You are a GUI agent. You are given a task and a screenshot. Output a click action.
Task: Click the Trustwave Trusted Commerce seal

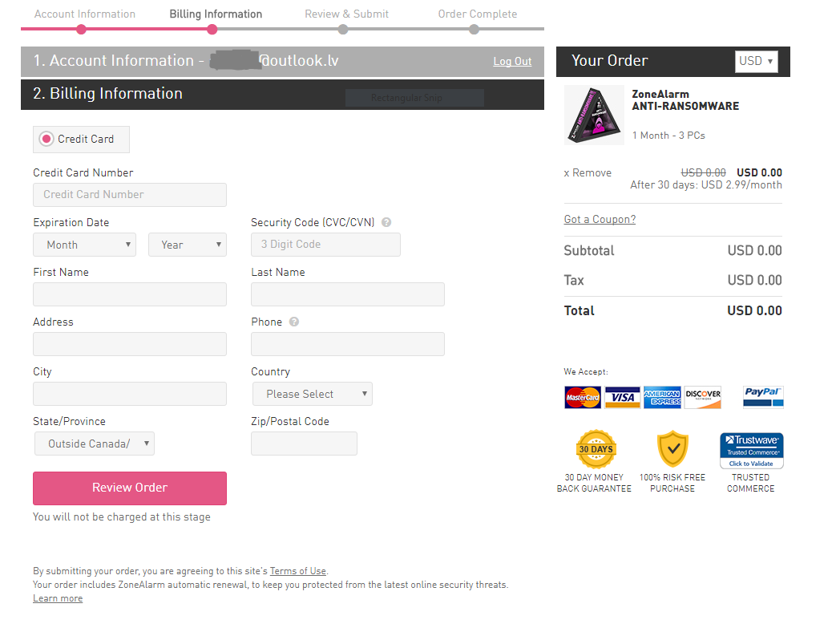[x=752, y=451]
